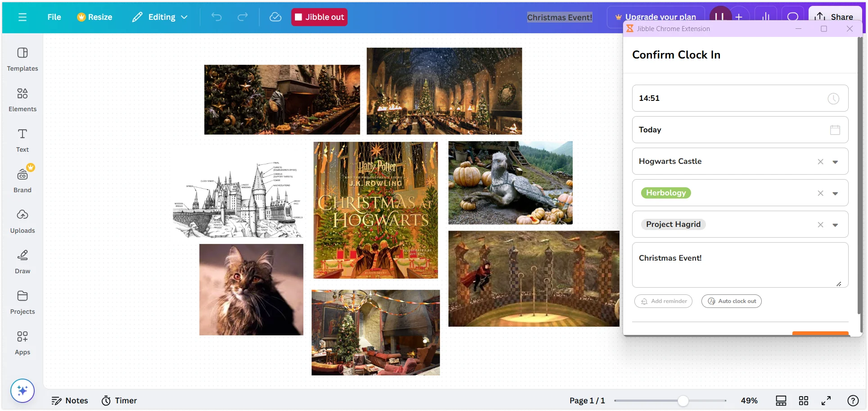Open the File menu
This screenshot has width=868, height=411.
tap(54, 17)
